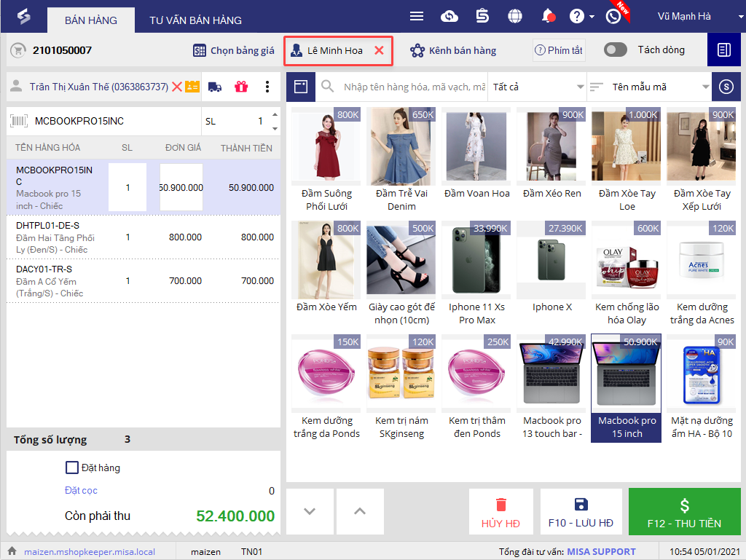
Task: Click the delivery truck icon
Action: (x=215, y=87)
